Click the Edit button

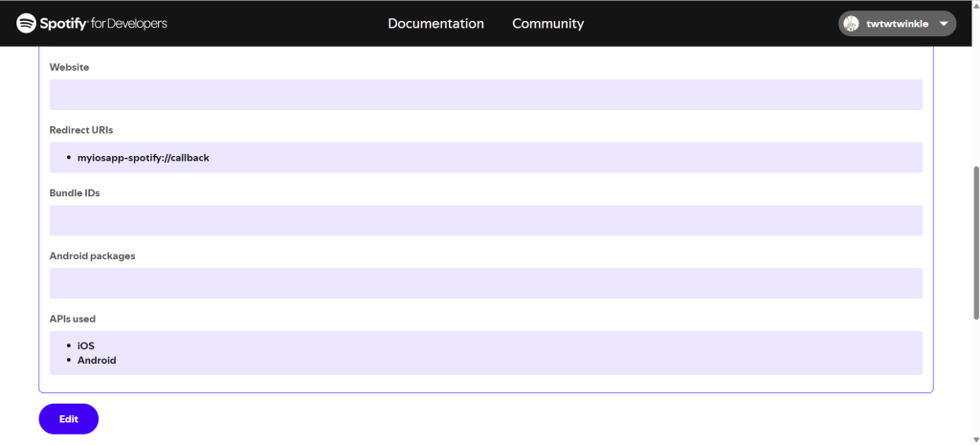(69, 419)
